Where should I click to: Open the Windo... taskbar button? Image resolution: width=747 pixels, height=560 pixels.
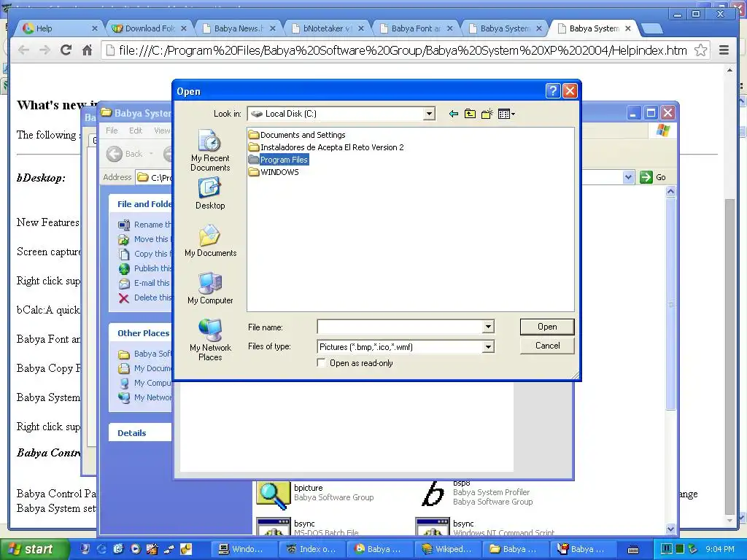243,549
